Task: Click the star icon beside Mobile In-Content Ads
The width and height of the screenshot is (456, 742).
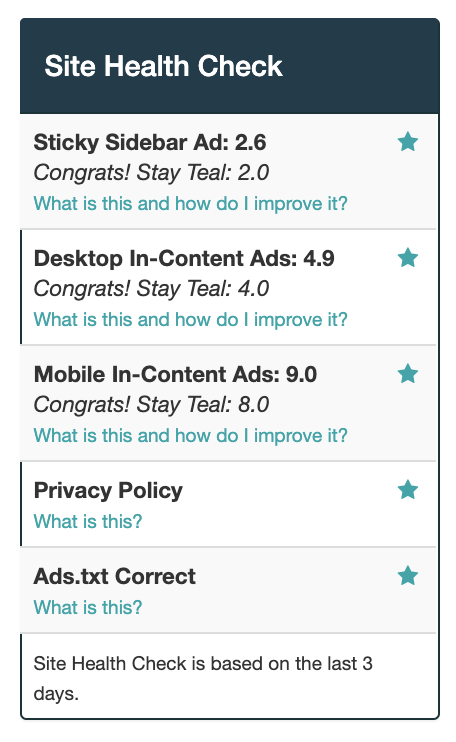Action: click(407, 374)
